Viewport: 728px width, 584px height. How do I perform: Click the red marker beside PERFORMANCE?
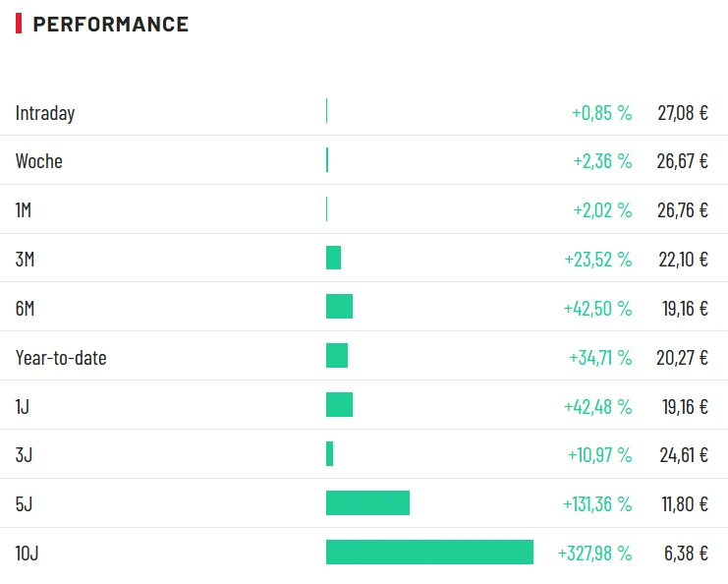coord(19,25)
